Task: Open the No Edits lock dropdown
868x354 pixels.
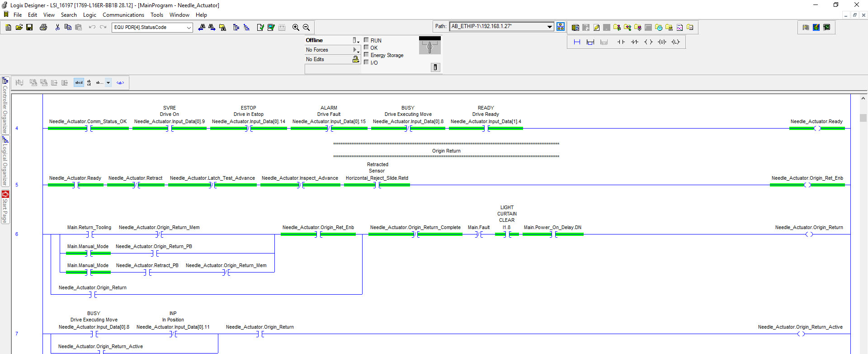Action: pos(356,59)
